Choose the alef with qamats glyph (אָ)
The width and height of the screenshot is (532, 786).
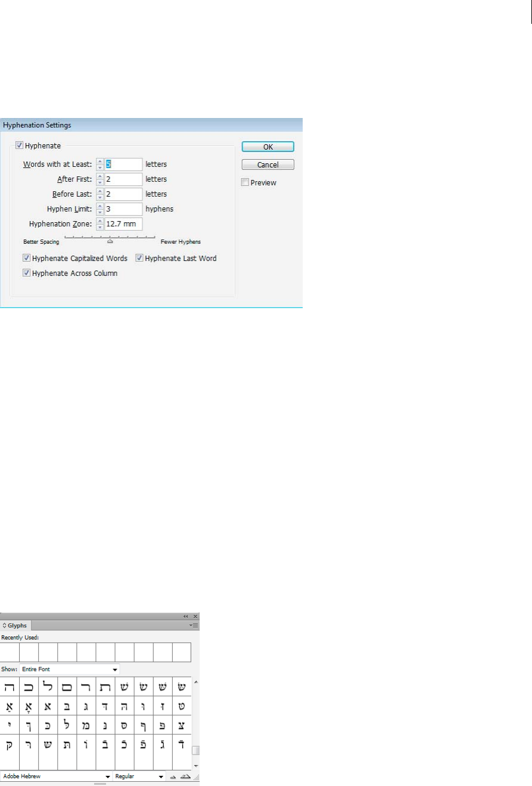(29, 707)
